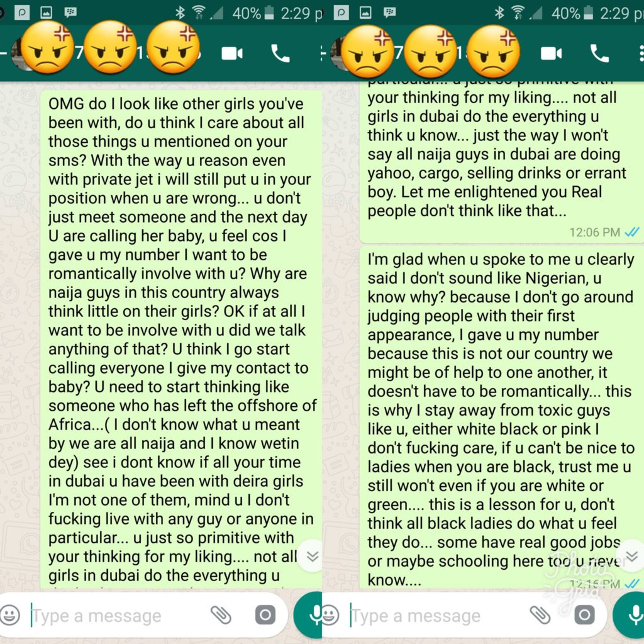This screenshot has width=644, height=644.
Task: Attach a file in left chat
Action: pos(221,615)
